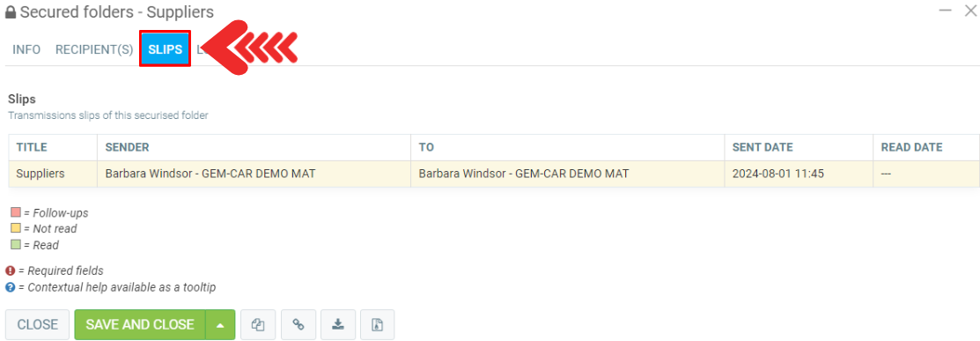
Task: Switch to the RECIPIENT(S) tab
Action: (x=94, y=49)
